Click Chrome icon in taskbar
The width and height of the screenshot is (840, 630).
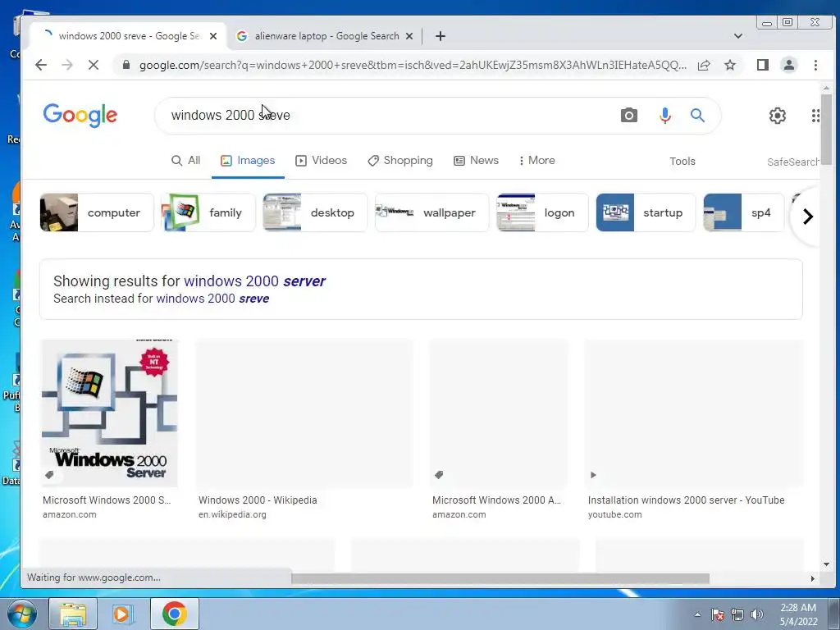pos(174,614)
